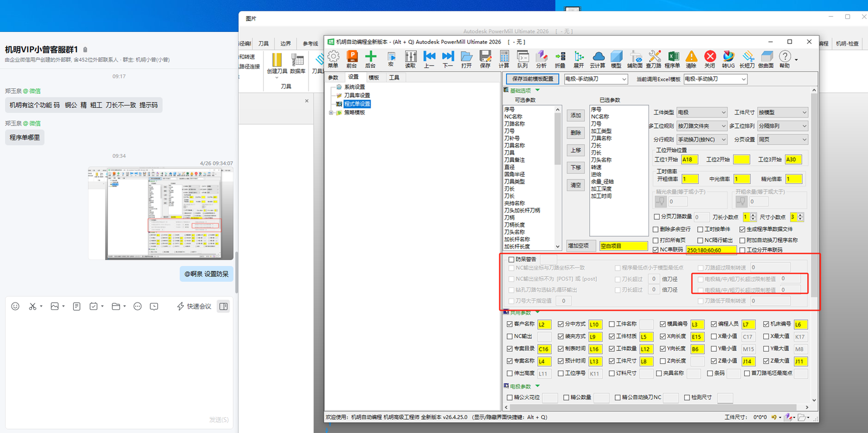Click the 计算 calculator icon
The width and height of the screenshot is (868, 433).
click(x=504, y=59)
